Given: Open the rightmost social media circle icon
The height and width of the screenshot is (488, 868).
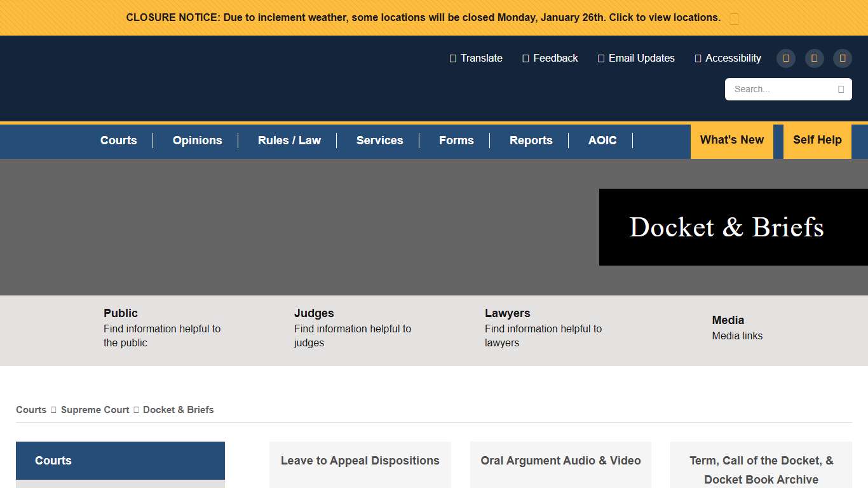Looking at the screenshot, I should point(842,58).
